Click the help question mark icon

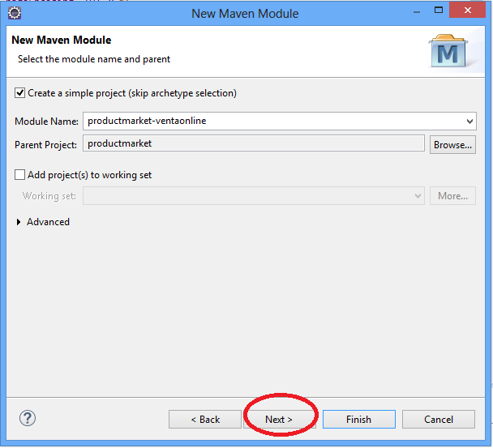click(x=28, y=418)
